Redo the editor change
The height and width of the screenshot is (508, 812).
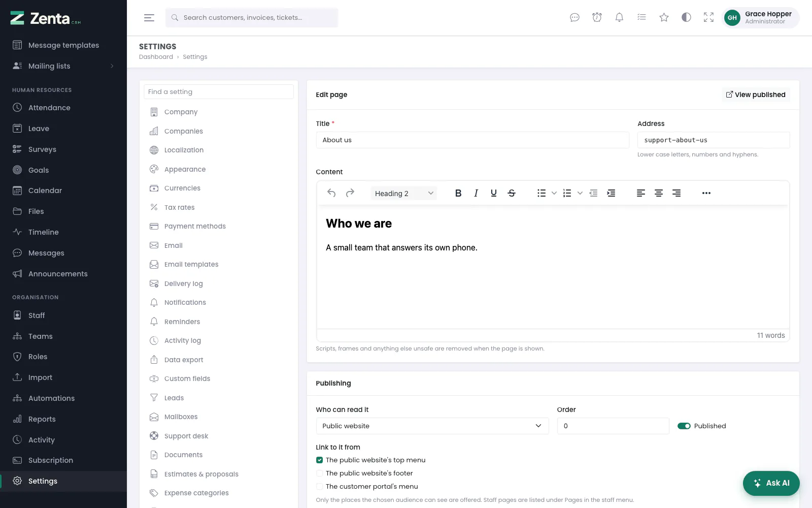350,193
